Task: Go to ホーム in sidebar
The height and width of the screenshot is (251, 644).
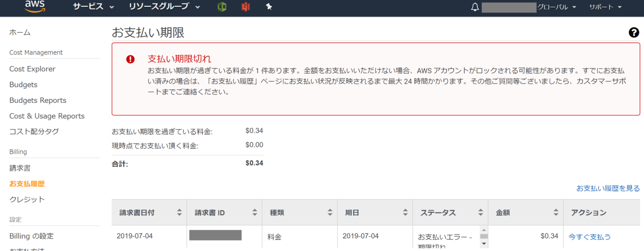Action: (20, 32)
